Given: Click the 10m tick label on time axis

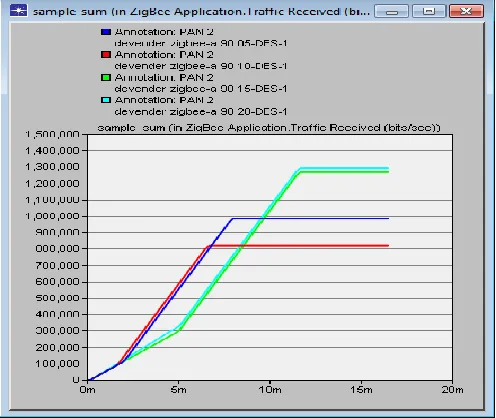Looking at the screenshot, I should point(270,390).
